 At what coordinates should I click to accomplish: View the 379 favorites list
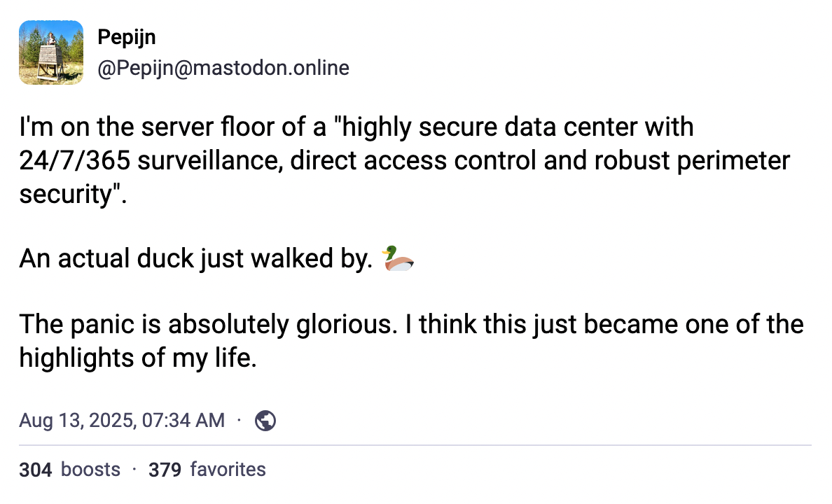point(207,469)
